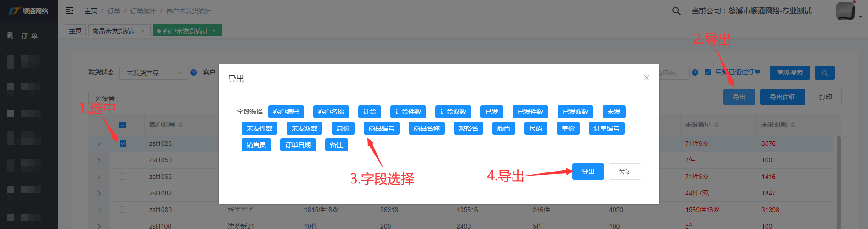The height and width of the screenshot is (229, 868).
Task: Check the checkbox for row zst1059
Action: coord(123,160)
